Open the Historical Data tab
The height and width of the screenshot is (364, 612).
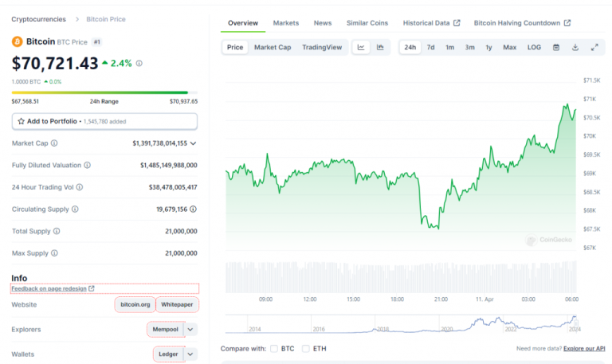pos(431,23)
